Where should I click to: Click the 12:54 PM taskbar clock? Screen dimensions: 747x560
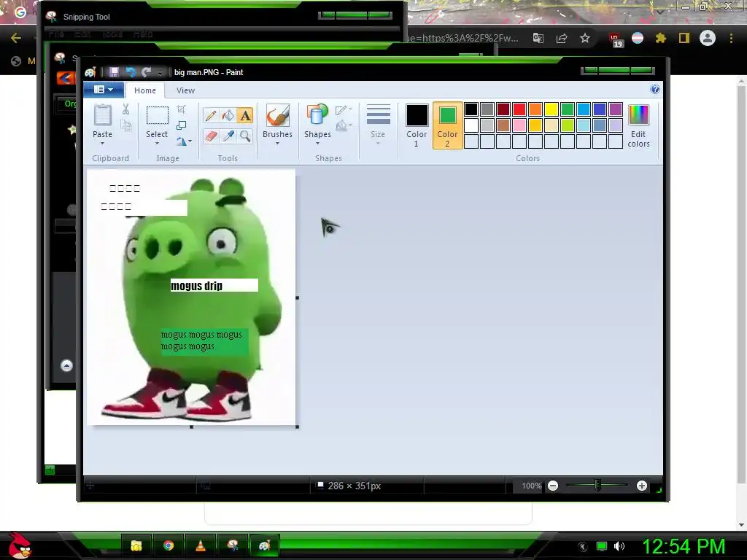click(684, 546)
